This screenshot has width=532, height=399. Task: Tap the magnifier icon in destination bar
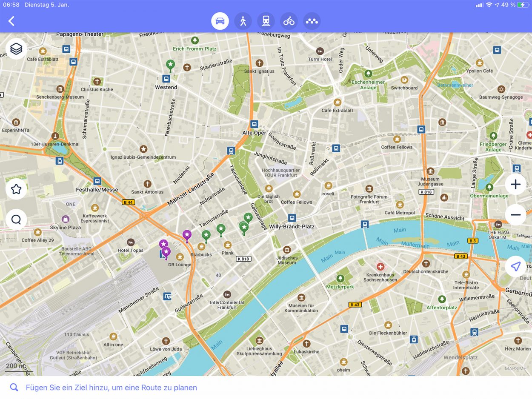(14, 388)
